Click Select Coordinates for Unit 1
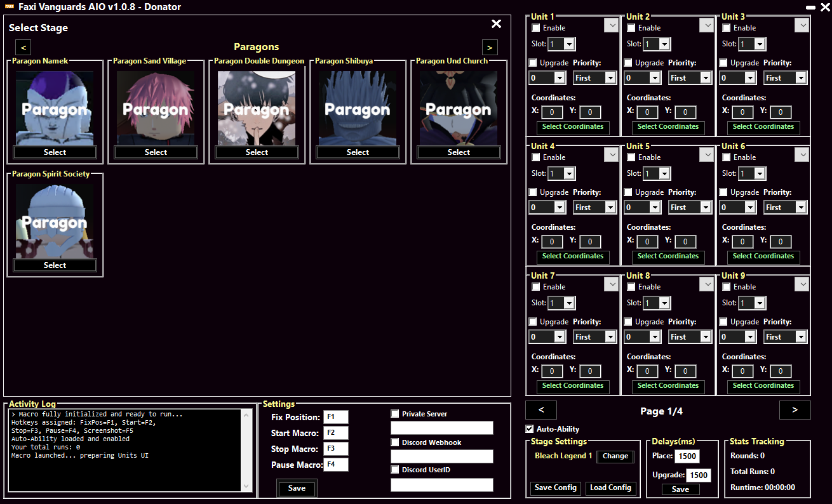 (573, 127)
